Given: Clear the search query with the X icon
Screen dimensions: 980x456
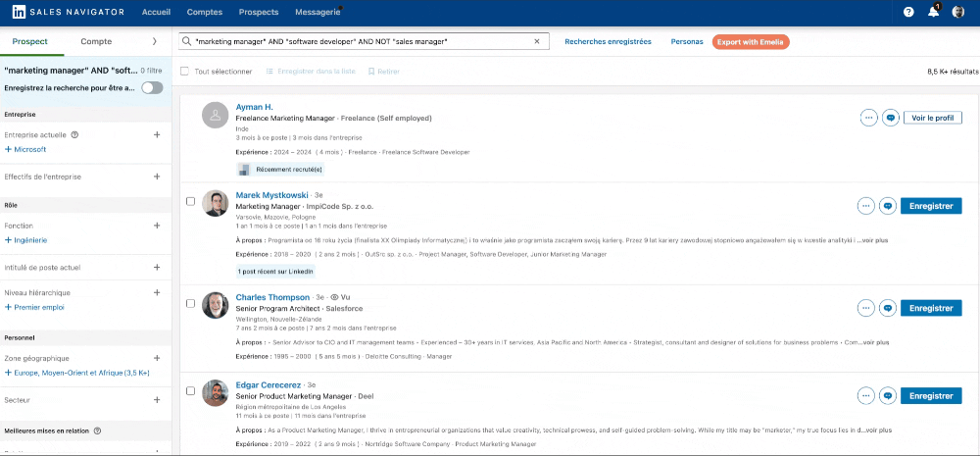Looking at the screenshot, I should [x=536, y=41].
